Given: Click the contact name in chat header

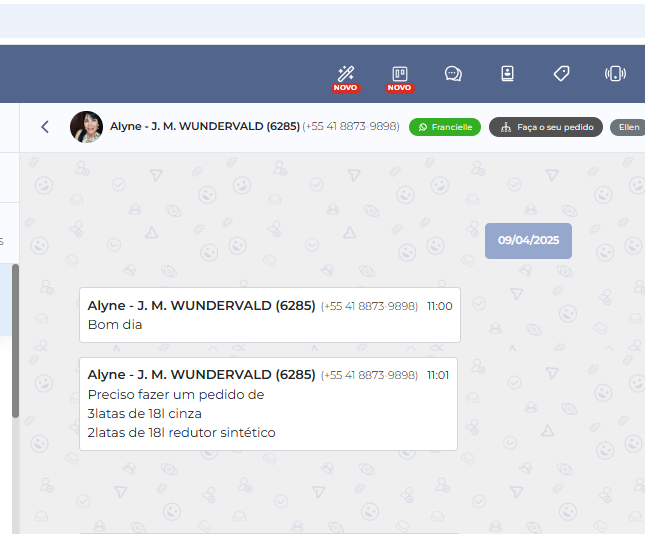Looking at the screenshot, I should coord(204,127).
